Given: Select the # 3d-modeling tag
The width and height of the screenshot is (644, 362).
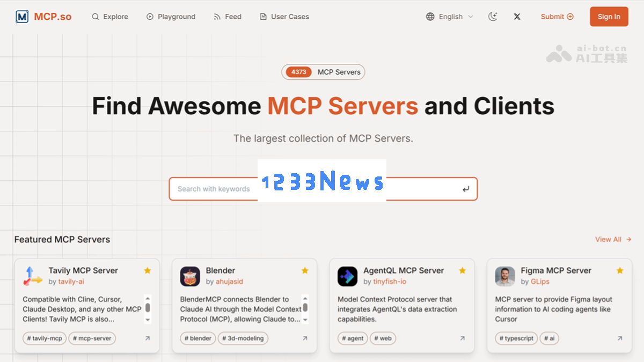Looking at the screenshot, I should click(243, 338).
